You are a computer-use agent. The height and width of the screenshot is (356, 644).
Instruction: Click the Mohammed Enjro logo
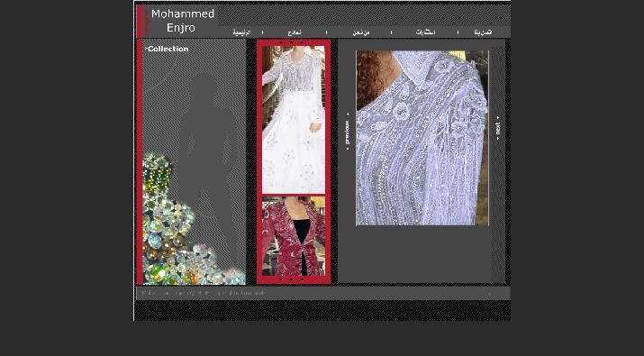182,21
